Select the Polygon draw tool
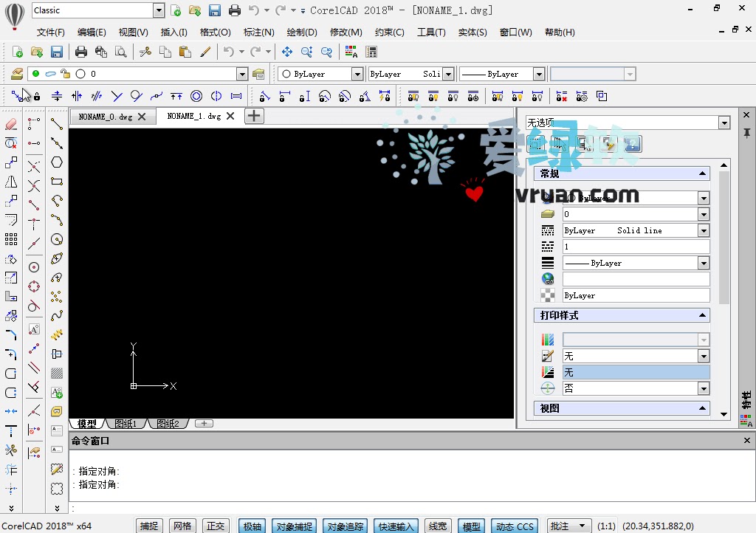756x533 pixels. (x=57, y=162)
